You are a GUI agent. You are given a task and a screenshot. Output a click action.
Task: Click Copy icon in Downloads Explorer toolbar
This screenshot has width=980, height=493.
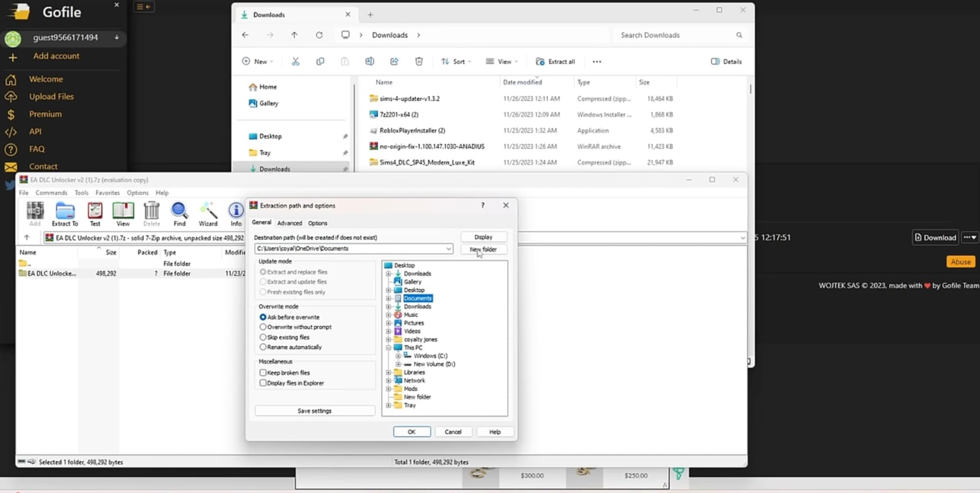[x=320, y=61]
